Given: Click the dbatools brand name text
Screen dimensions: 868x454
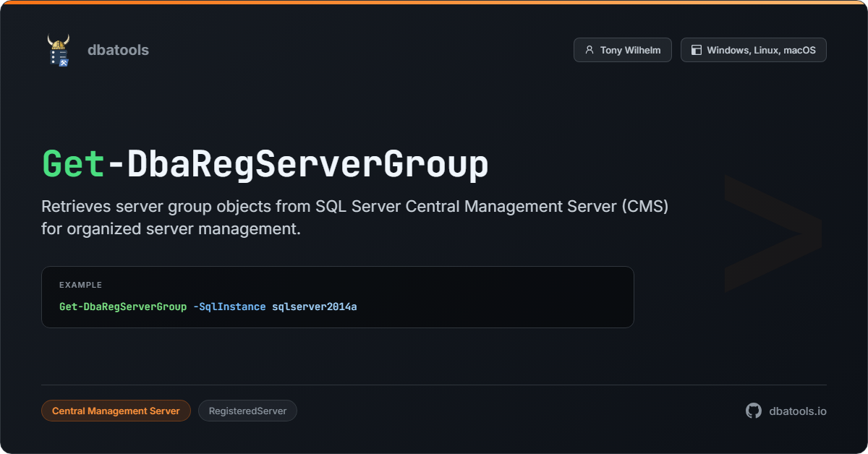Looking at the screenshot, I should coord(118,50).
